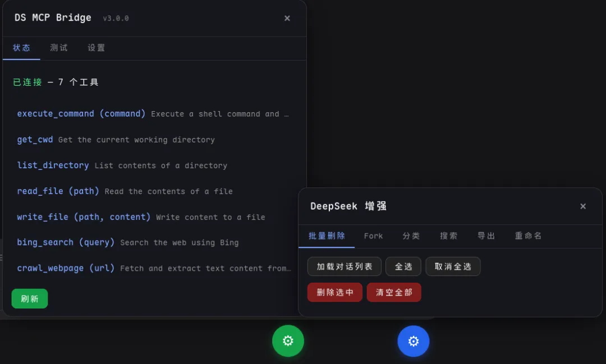Screen dimensions: 606x364
Task: Click the green 刷新 button
Action: tap(30, 299)
